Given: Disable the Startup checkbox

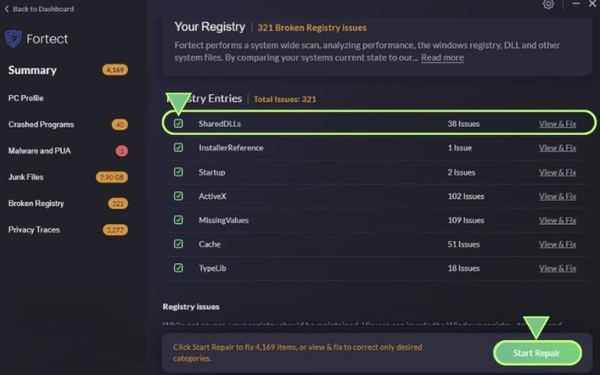Looking at the screenshot, I should tap(178, 172).
